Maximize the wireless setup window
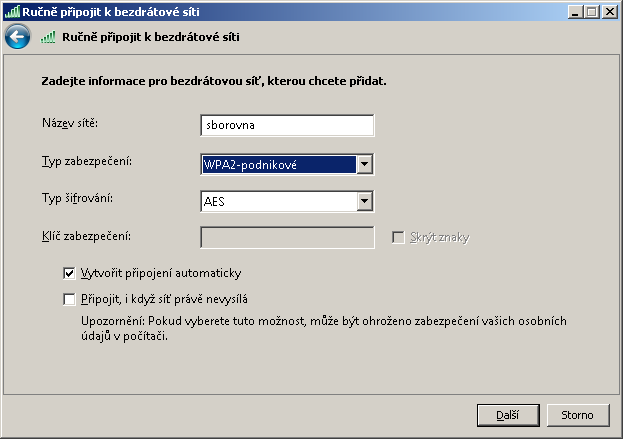This screenshot has height=439, width=623. point(593,11)
